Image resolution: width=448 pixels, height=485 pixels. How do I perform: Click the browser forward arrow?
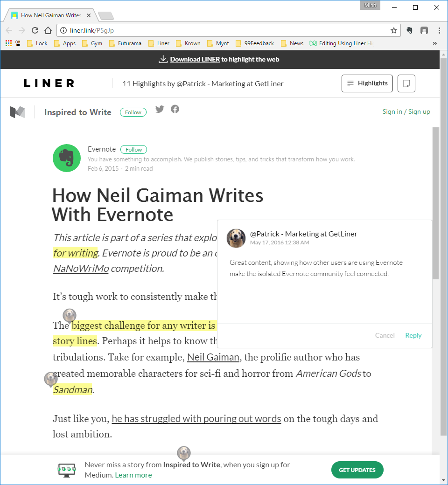(x=21, y=30)
